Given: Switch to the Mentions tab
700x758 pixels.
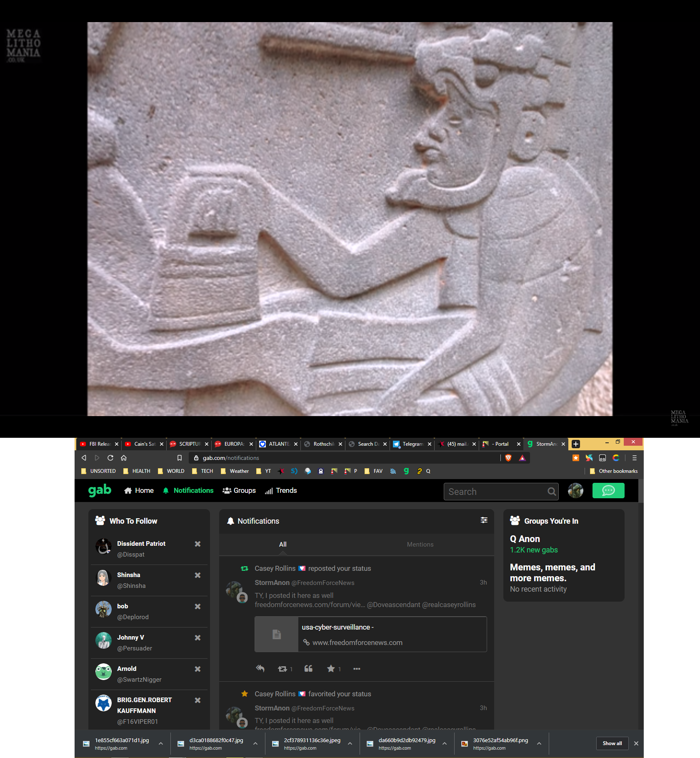Looking at the screenshot, I should (x=420, y=545).
